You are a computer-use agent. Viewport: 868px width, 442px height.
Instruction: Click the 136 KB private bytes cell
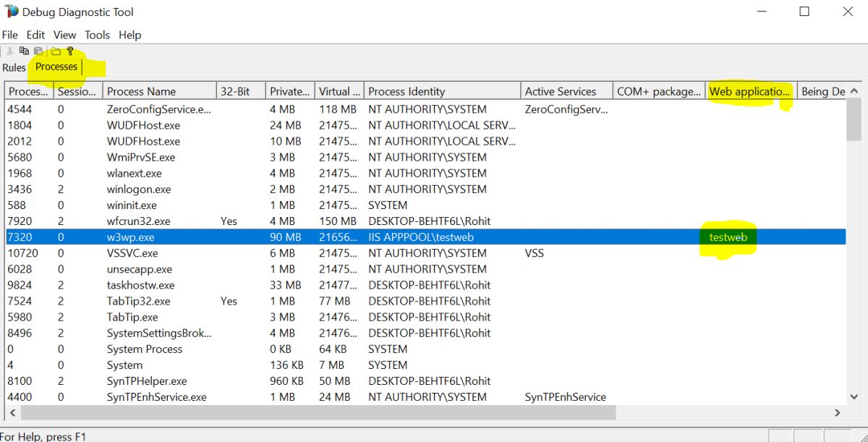click(287, 365)
